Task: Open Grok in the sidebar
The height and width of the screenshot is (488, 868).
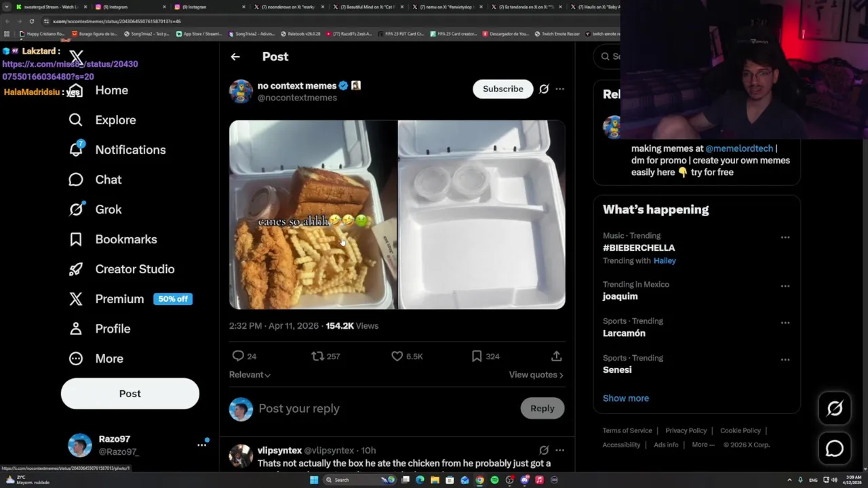Action: coord(95,209)
